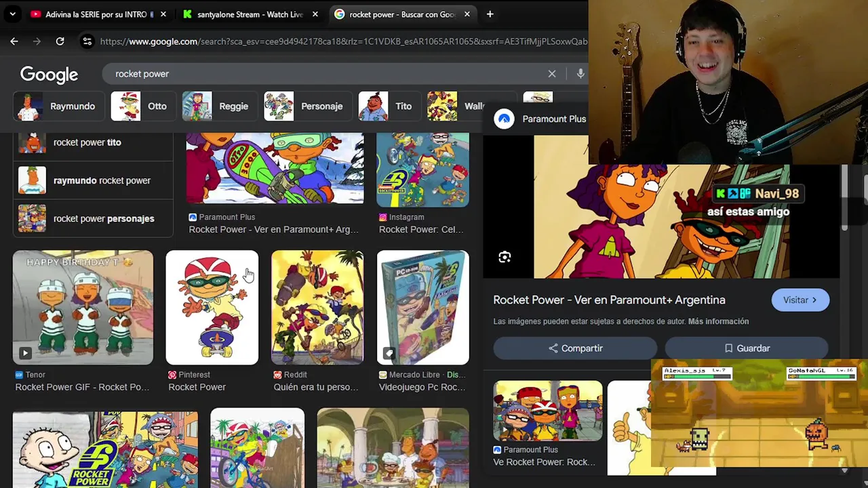Close the santyalone Stream tab
Viewport: 868px width, 488px height.
pos(315,14)
